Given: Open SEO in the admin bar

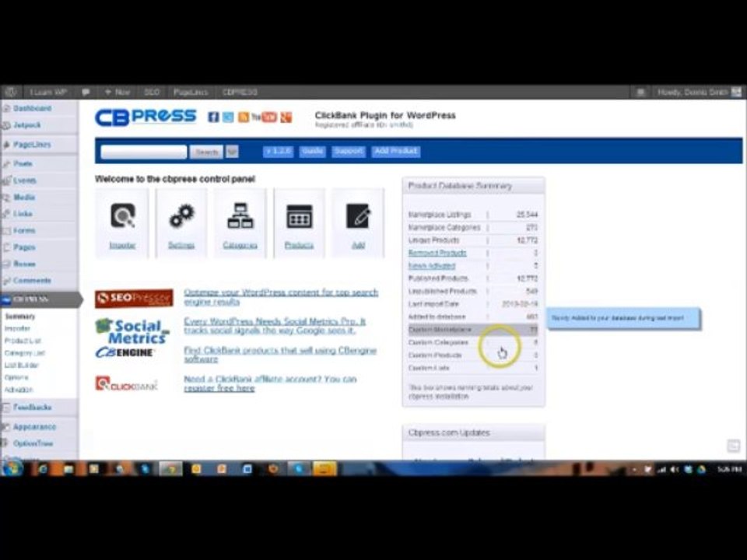Looking at the screenshot, I should pyautogui.click(x=152, y=92).
